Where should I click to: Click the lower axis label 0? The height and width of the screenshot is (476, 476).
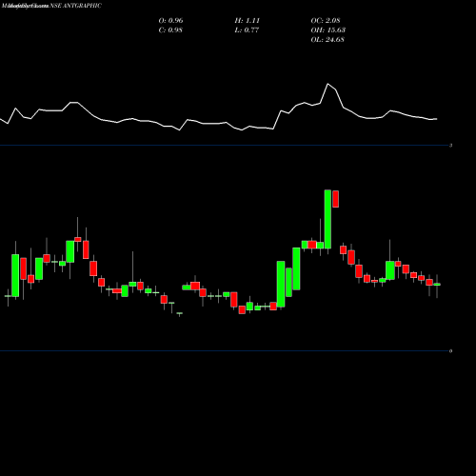tap(450, 351)
